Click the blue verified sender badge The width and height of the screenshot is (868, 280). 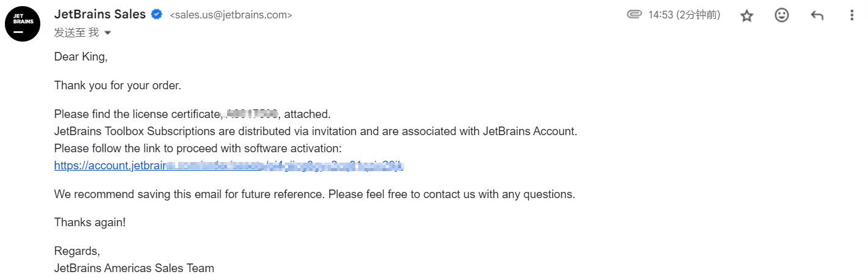pos(157,15)
